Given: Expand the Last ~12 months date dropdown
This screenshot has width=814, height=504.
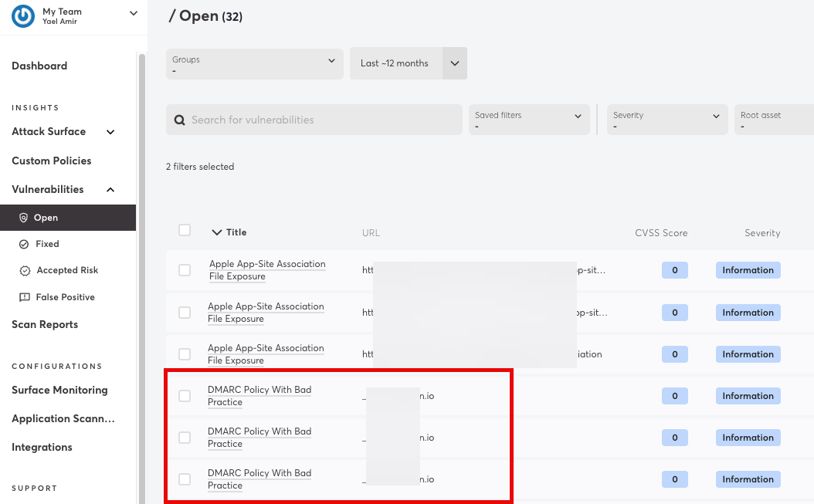Looking at the screenshot, I should pos(454,63).
